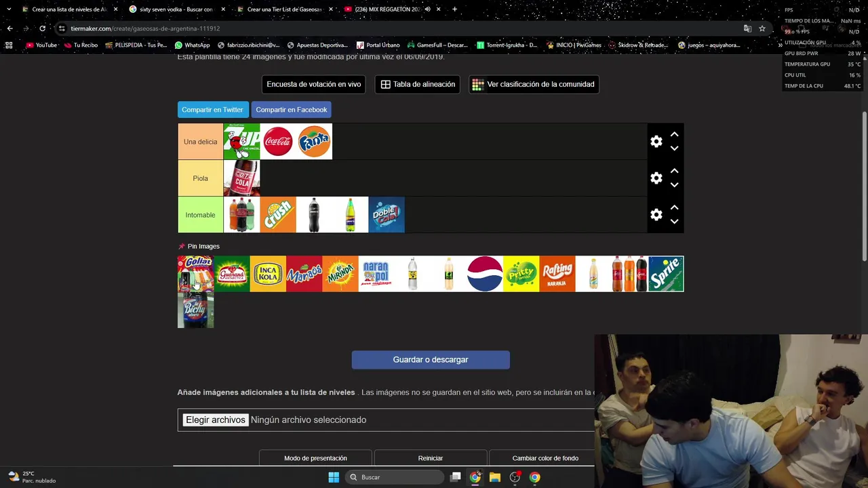Move Piola tier down with arrow
This screenshot has width=868, height=488.
674,185
